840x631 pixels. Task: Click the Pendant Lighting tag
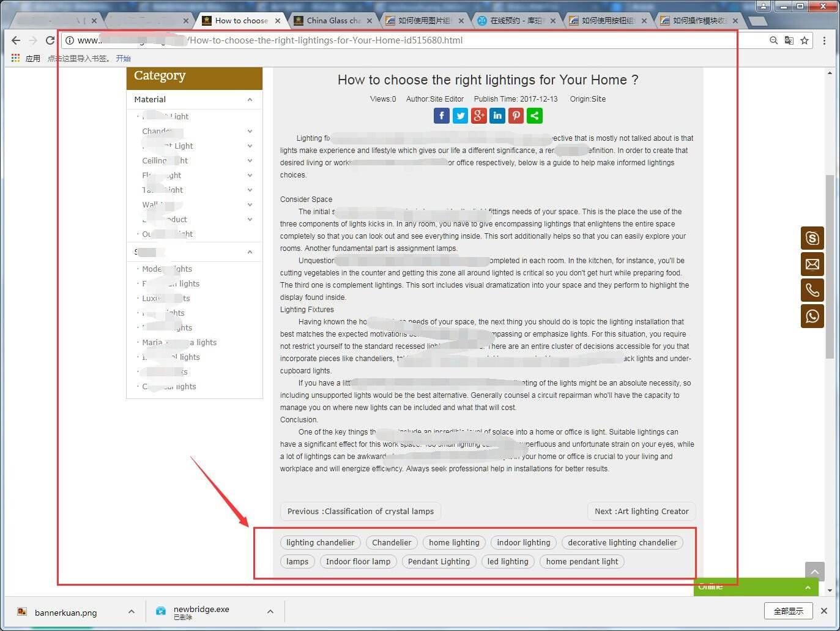[439, 562]
